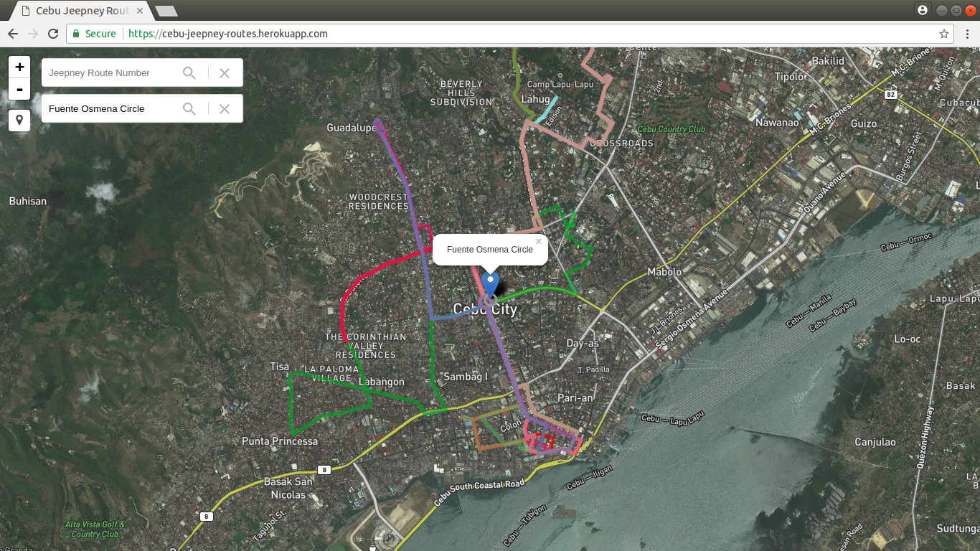
Task: Click the Bakilid map label
Action: click(828, 61)
